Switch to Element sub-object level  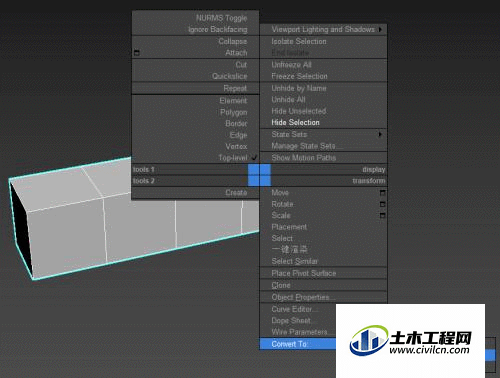point(233,100)
